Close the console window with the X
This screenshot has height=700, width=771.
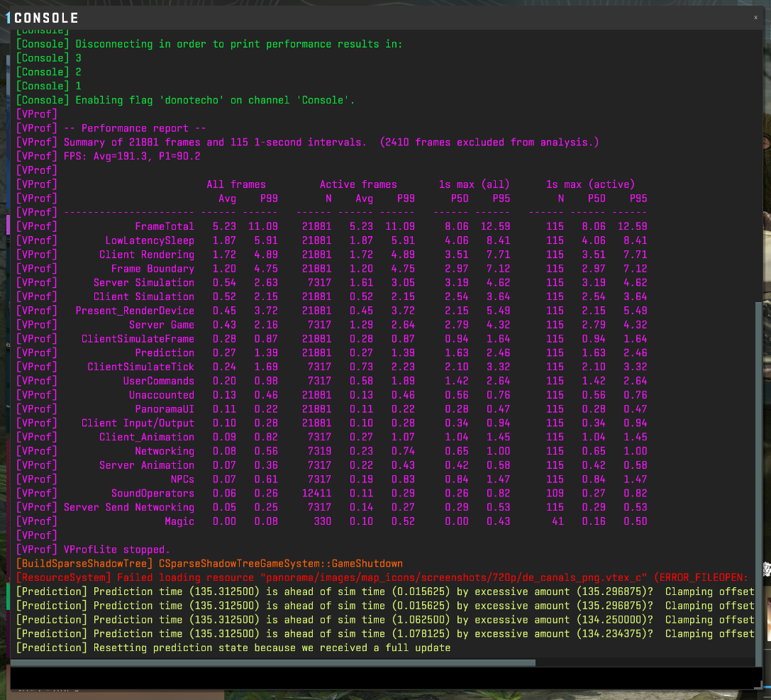pyautogui.click(x=755, y=18)
